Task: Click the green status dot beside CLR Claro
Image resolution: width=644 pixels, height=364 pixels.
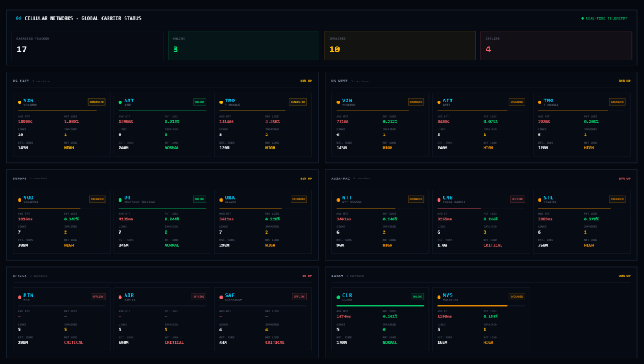Action: tap(338, 297)
